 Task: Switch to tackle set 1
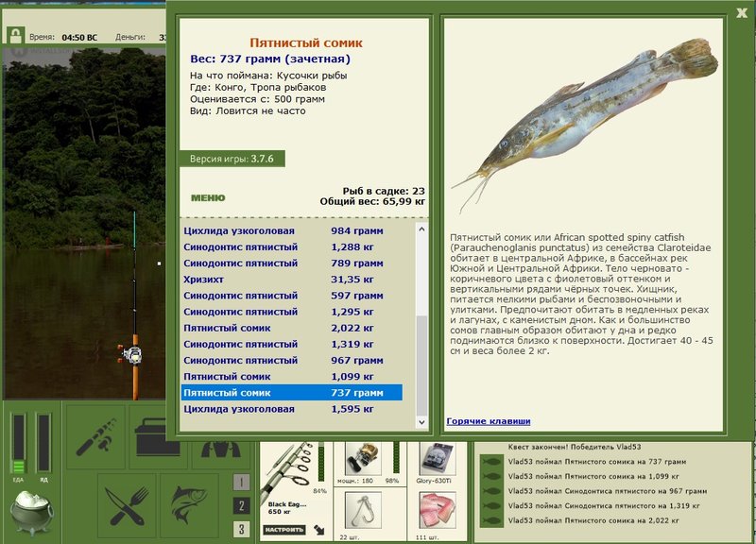242,482
